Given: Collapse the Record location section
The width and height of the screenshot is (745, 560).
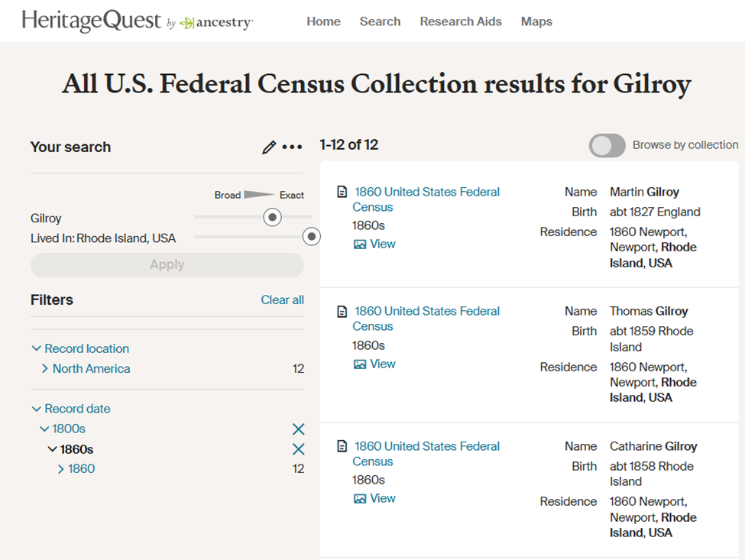Looking at the screenshot, I should click(x=36, y=348).
